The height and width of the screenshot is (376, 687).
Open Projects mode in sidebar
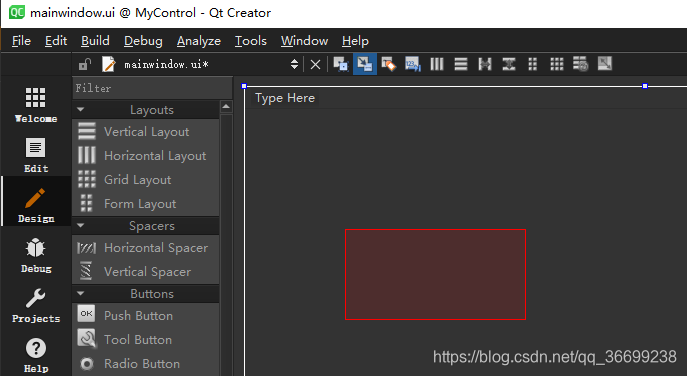pos(35,305)
